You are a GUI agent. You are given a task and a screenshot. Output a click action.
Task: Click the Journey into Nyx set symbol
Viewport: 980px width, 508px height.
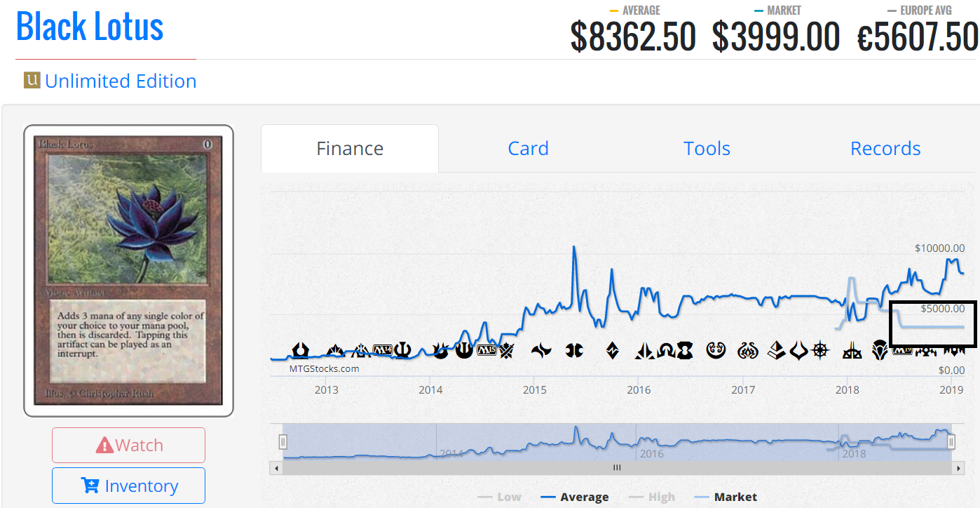tap(463, 349)
